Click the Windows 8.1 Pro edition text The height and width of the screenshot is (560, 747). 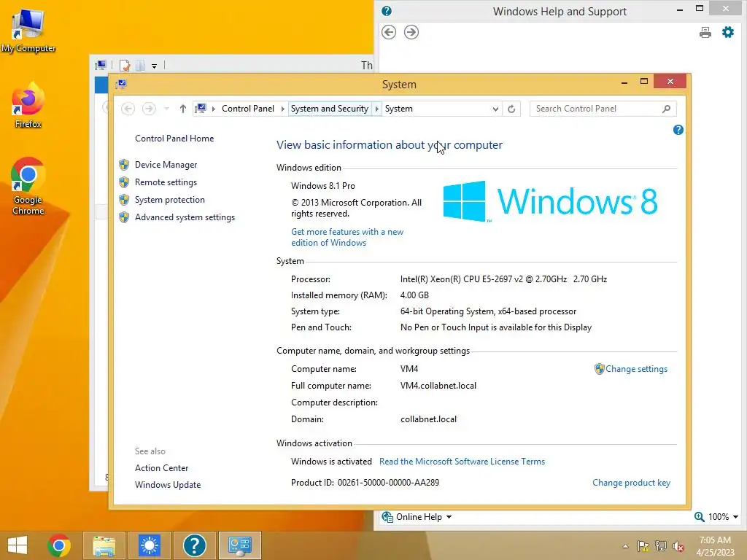coord(323,186)
